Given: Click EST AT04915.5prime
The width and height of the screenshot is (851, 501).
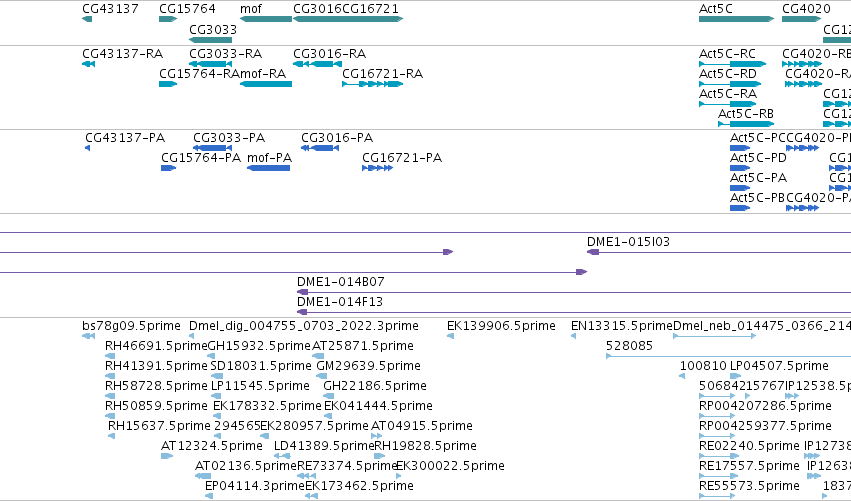Looking at the screenshot, I should click(377, 437).
